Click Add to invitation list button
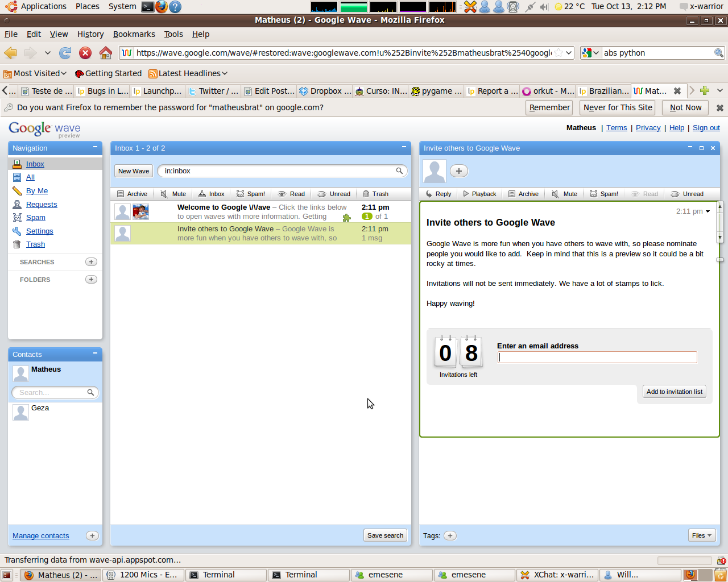 (x=675, y=392)
